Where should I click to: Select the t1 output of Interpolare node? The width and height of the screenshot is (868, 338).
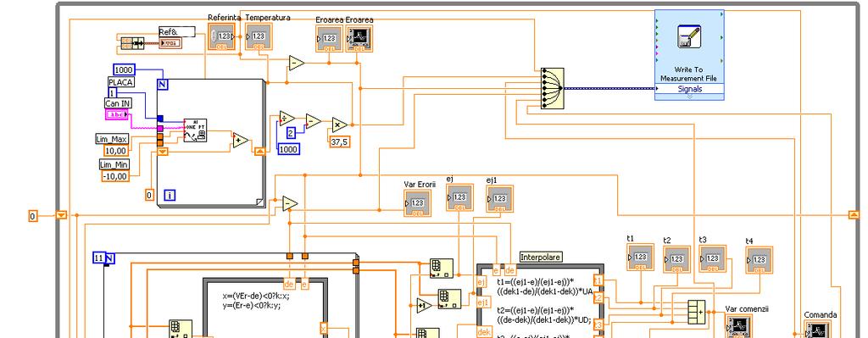pos(598,280)
